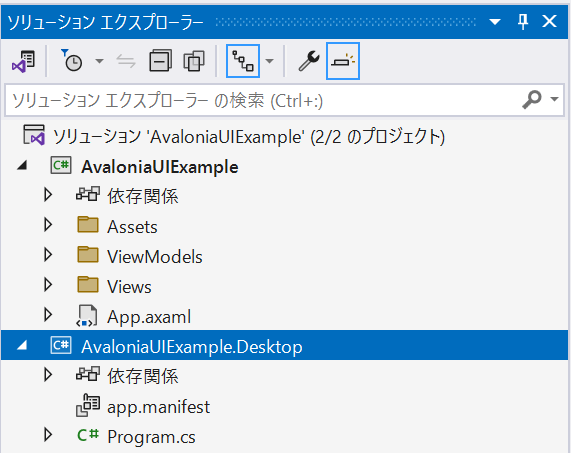Click the sync with active document arrows
Viewport: 571px width, 453px height.
tap(126, 61)
